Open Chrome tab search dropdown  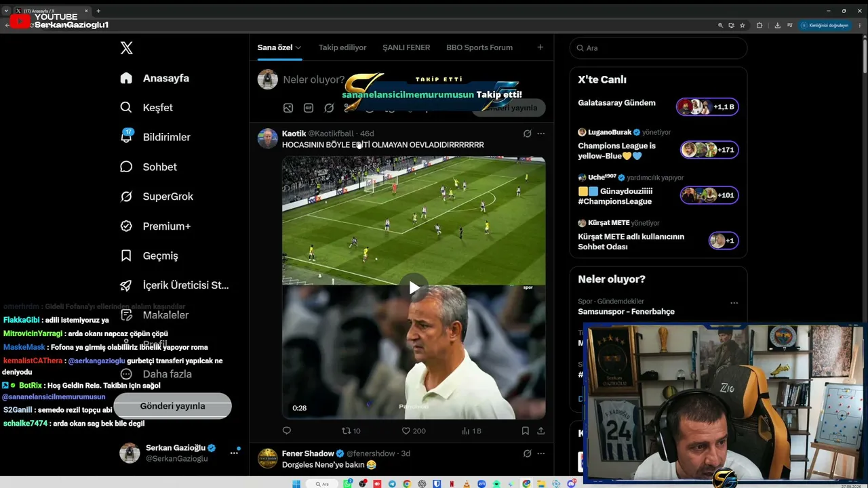tap(6, 11)
